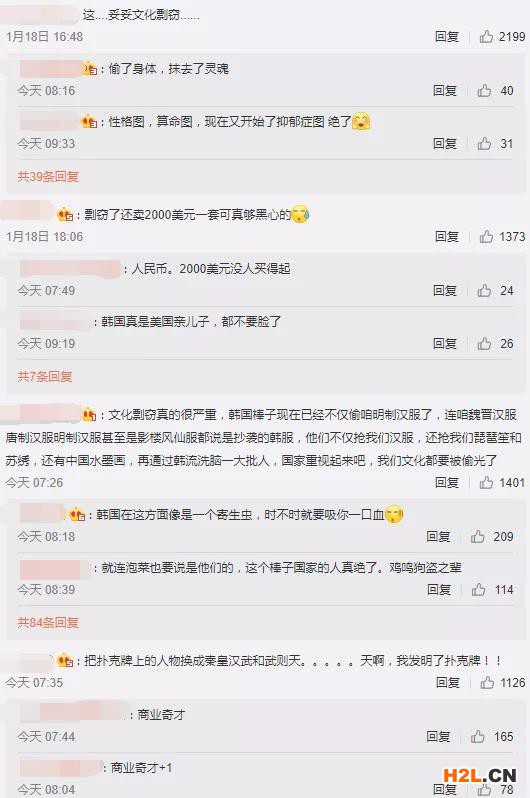Viewport: 530px width, 798px height.
Task: Click thumbs-up on comment with 40 likes
Action: coord(484,91)
